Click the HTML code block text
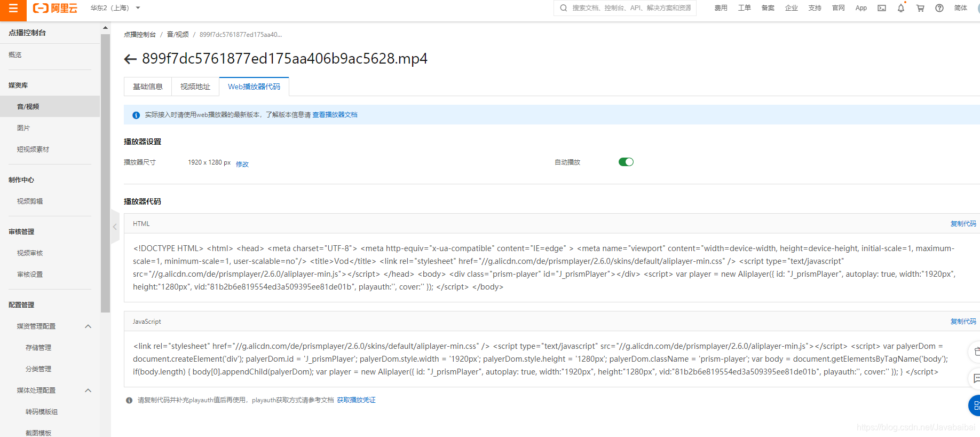980x437 pixels. [544, 268]
